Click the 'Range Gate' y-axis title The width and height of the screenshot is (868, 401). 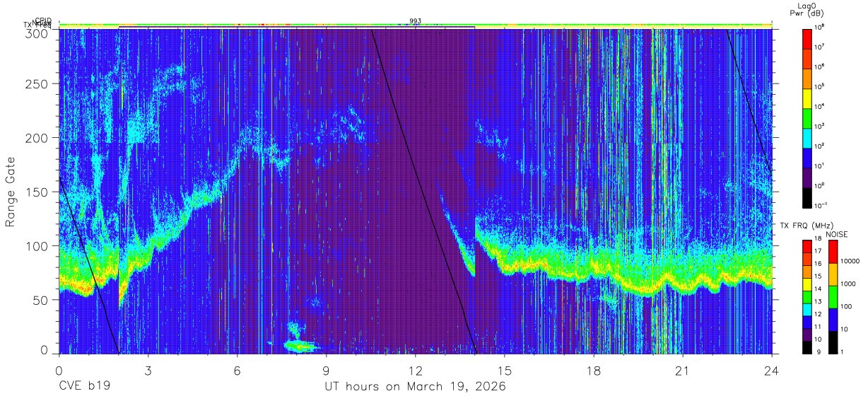pos(11,192)
